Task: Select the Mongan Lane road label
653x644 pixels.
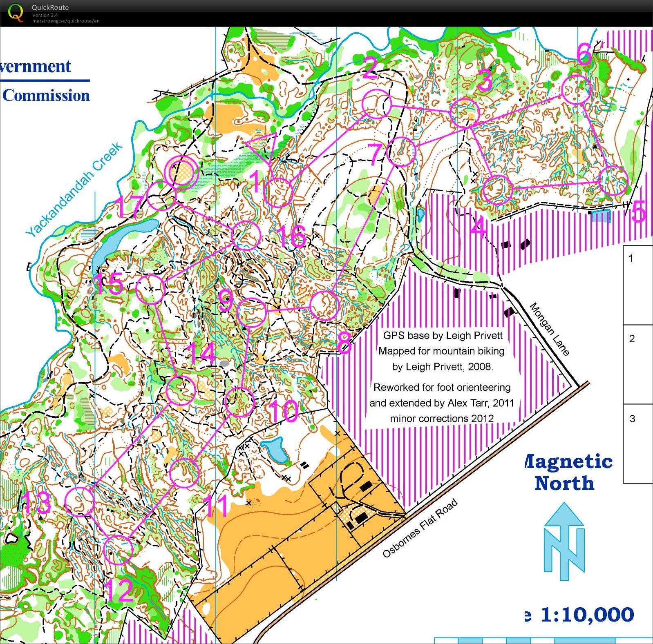Action: click(x=549, y=329)
